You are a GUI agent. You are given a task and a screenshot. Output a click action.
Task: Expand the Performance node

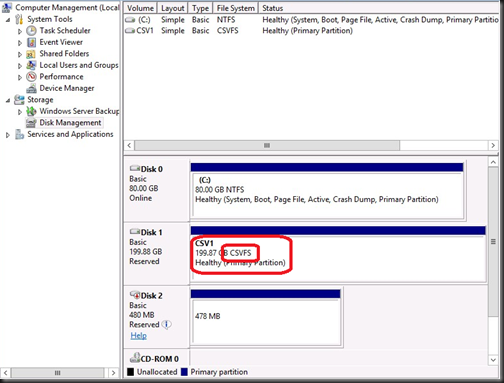click(20, 77)
